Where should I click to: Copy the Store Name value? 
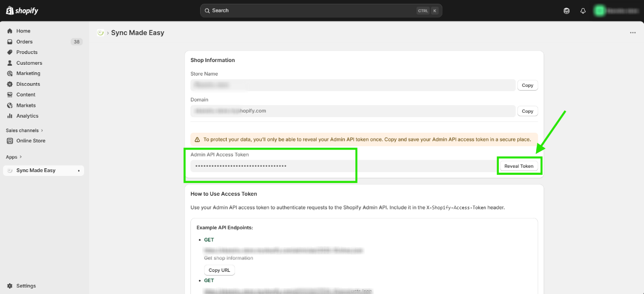point(527,85)
